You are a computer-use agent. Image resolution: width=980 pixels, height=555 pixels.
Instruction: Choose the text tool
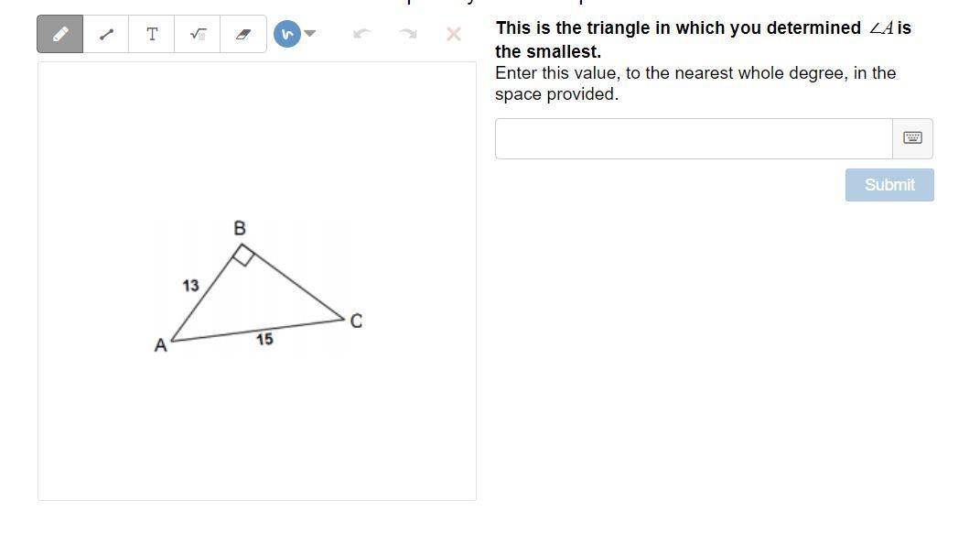152,35
